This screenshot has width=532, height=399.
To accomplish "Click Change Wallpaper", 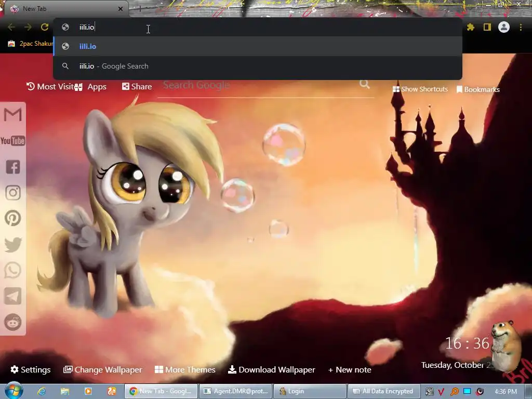I will [102, 369].
